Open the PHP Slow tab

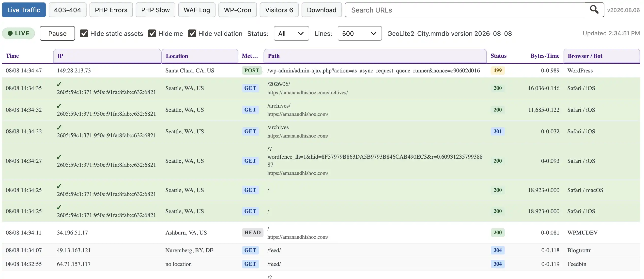[155, 10]
